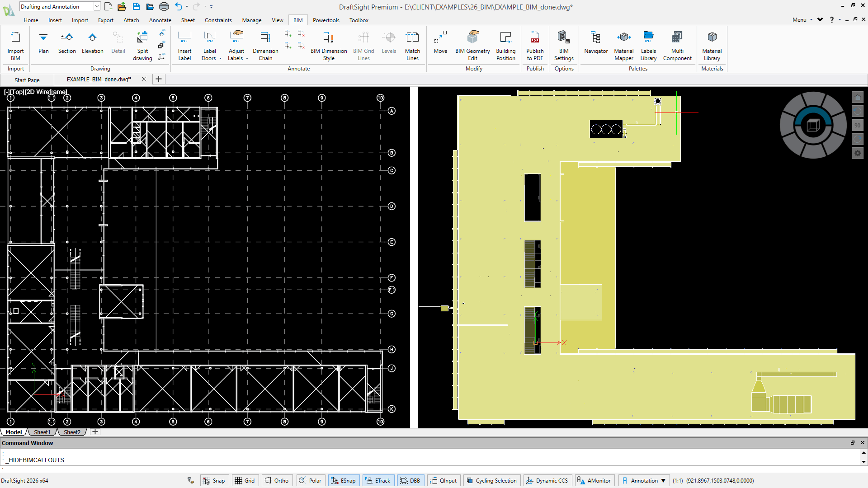Select the Elevation drawing tool
The width and height of the screenshot is (868, 488).
(92, 42)
